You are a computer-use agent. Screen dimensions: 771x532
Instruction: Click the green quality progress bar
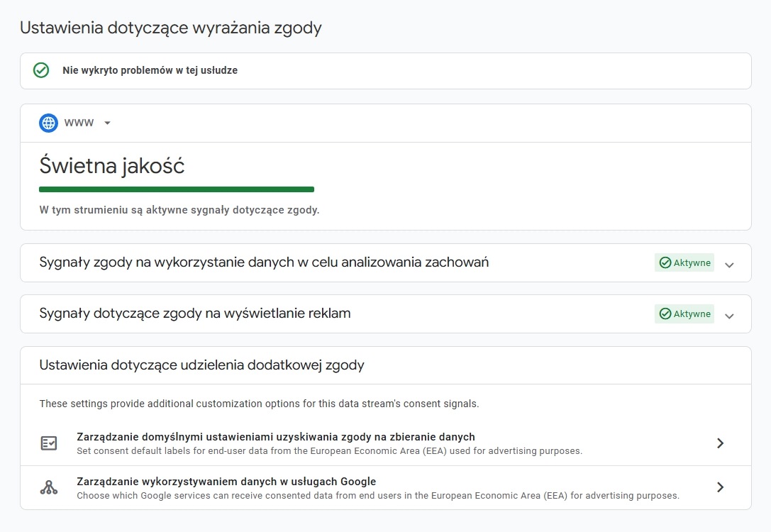176,189
